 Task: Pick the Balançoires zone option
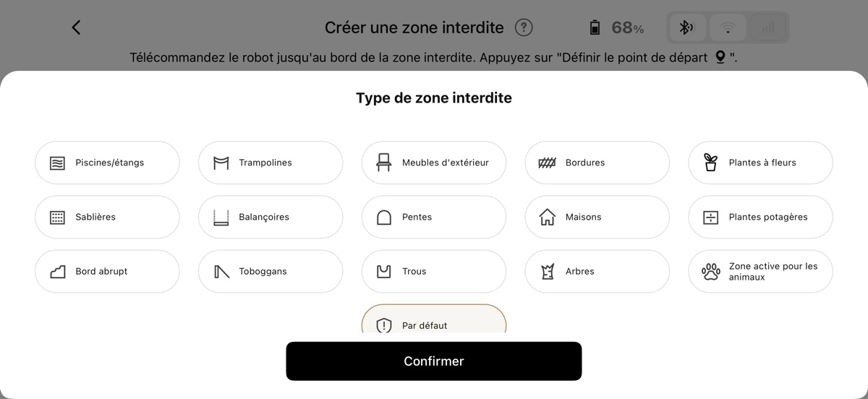271,217
